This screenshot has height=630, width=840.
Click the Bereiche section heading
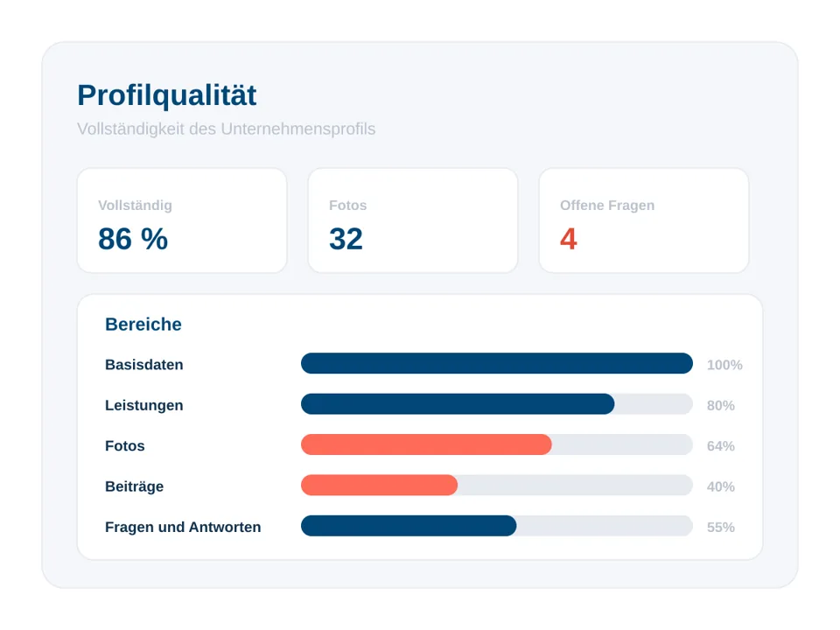pyautogui.click(x=143, y=324)
